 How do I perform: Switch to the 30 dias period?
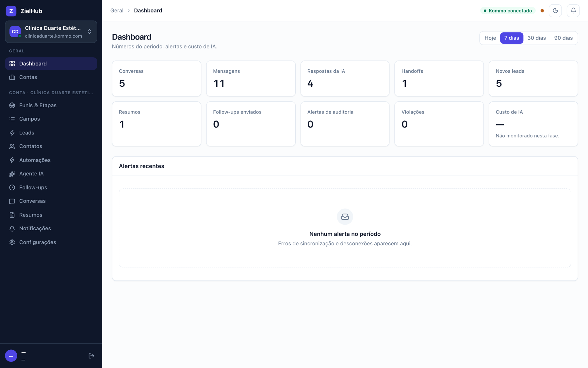pyautogui.click(x=537, y=38)
